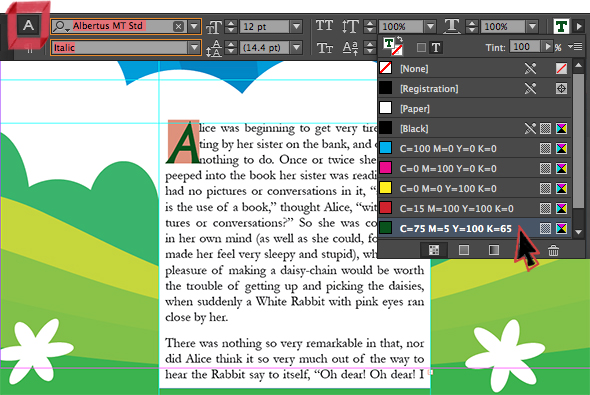Open the swatches panel flyout menu
Image resolution: width=590 pixels, height=395 pixels.
point(575,47)
